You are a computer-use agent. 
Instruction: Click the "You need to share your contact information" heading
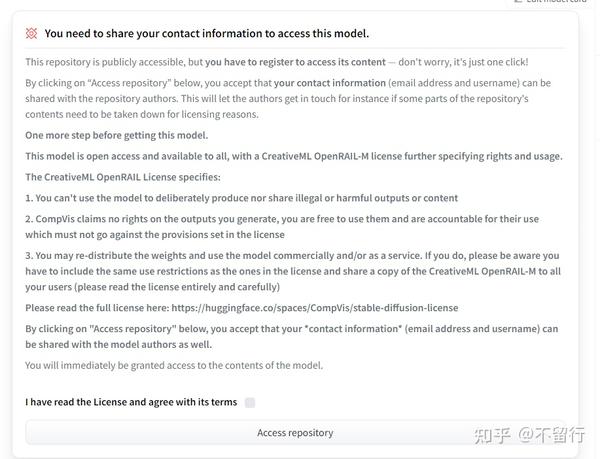[x=207, y=33]
